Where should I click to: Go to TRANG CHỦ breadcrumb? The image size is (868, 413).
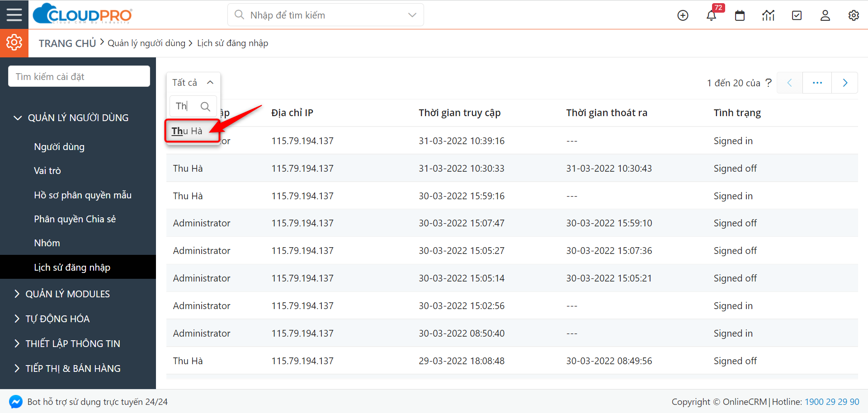[x=67, y=43]
